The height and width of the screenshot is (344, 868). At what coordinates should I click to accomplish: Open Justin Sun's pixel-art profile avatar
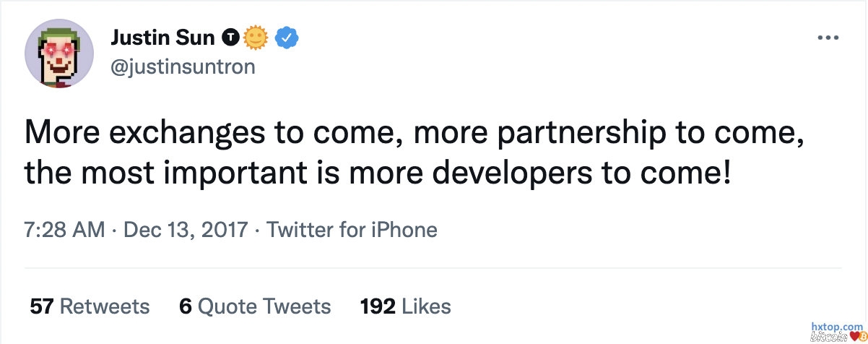pyautogui.click(x=59, y=53)
